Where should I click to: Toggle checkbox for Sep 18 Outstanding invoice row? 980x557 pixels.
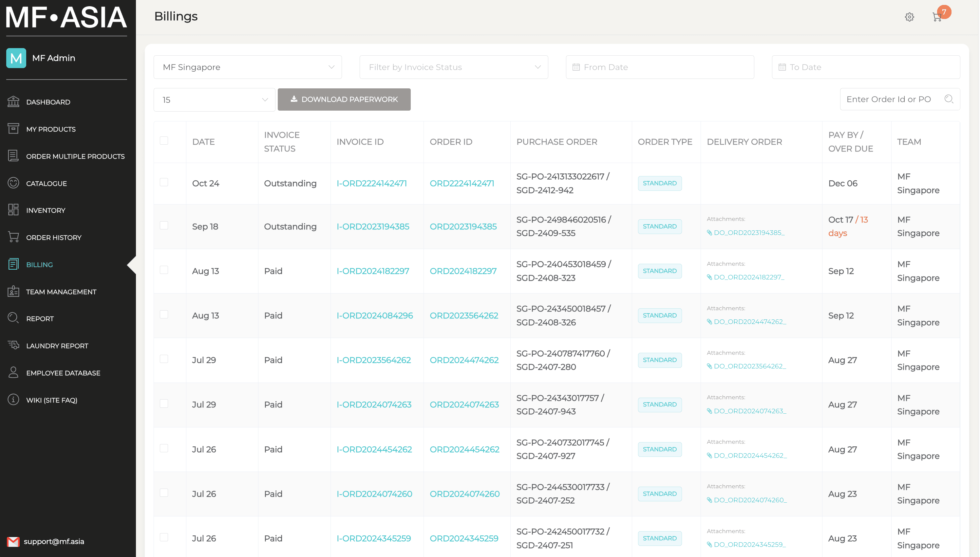pos(163,226)
